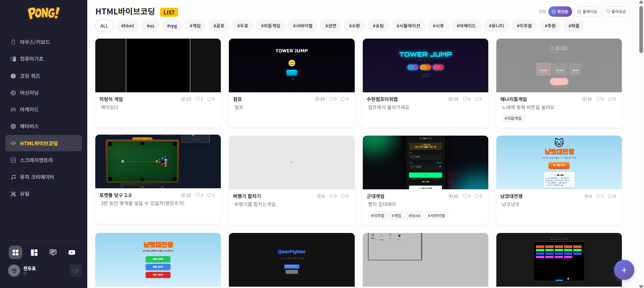Click the four-square grid view icon
644x288 pixels.
pyautogui.click(x=15, y=252)
